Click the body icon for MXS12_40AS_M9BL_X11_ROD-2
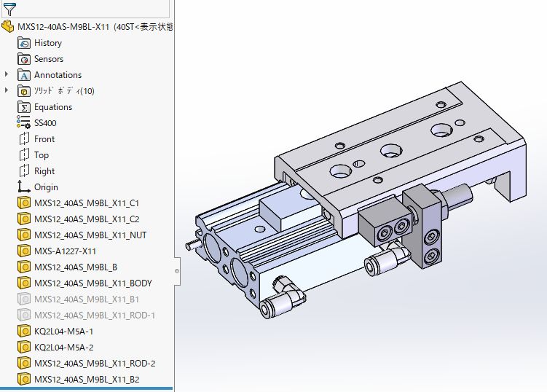 tap(24, 364)
